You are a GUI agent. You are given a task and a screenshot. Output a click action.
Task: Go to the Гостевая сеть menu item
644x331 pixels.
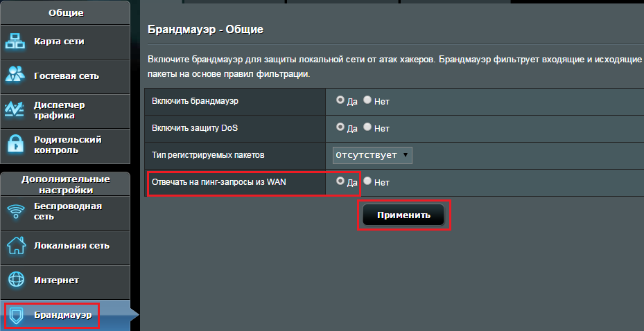click(65, 76)
